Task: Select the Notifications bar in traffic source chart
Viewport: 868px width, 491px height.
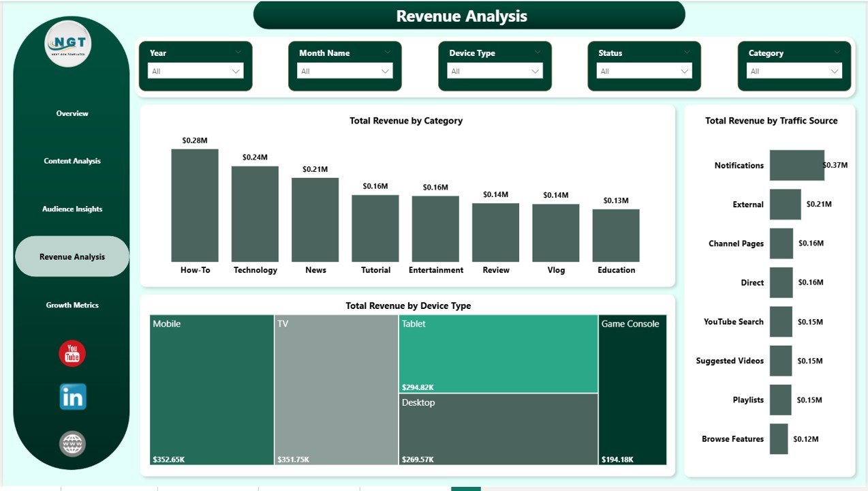Action: click(796, 165)
